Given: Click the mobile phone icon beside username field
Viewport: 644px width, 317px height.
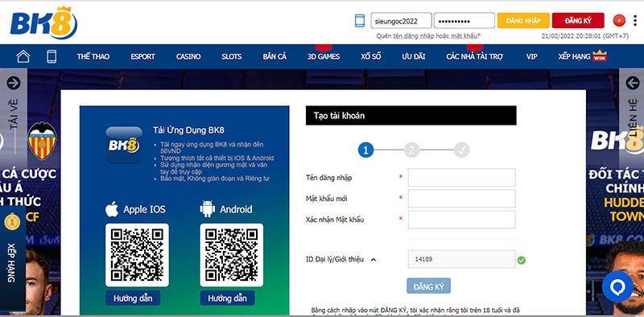Looking at the screenshot, I should pos(359,21).
